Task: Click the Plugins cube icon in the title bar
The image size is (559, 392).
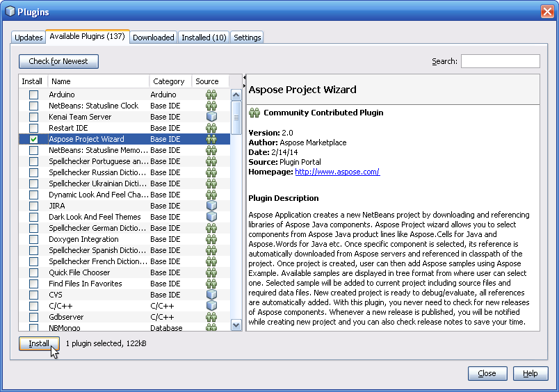Action: tap(10, 11)
